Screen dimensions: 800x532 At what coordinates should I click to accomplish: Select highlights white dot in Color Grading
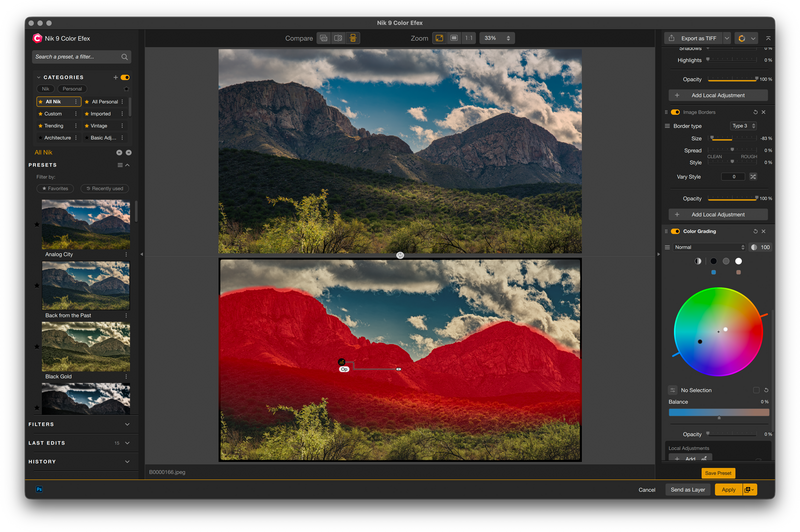(738, 261)
